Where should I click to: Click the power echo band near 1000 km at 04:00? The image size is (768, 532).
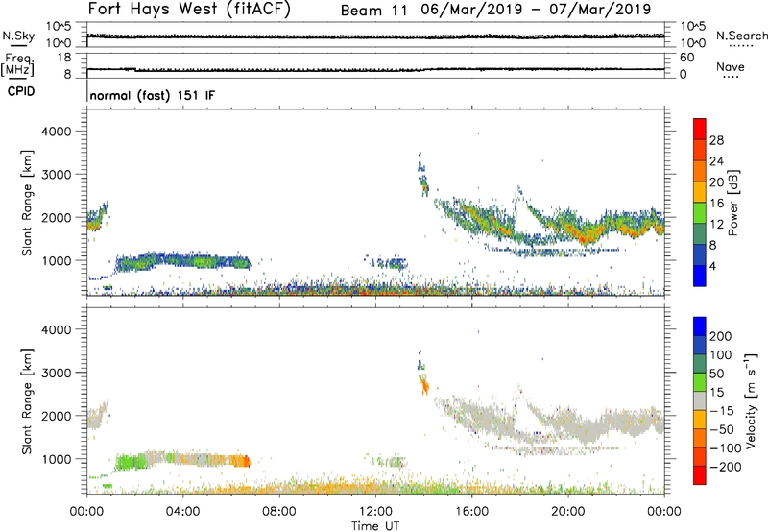pyautogui.click(x=182, y=260)
